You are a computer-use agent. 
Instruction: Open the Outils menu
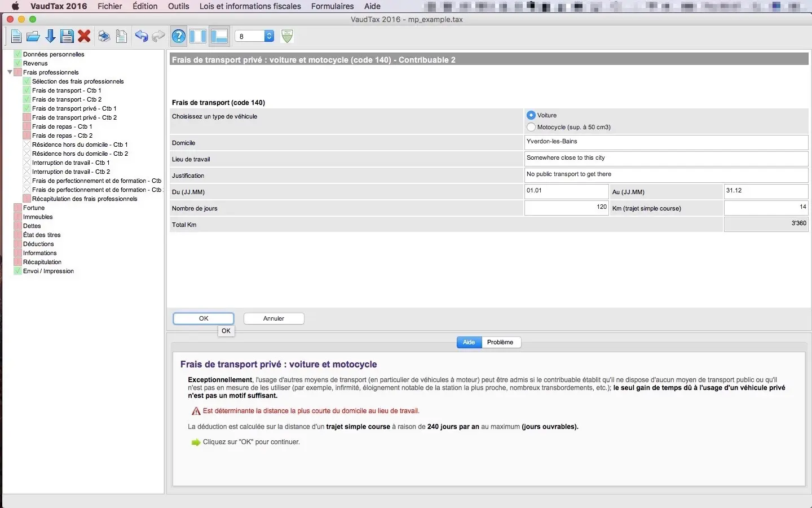click(178, 6)
